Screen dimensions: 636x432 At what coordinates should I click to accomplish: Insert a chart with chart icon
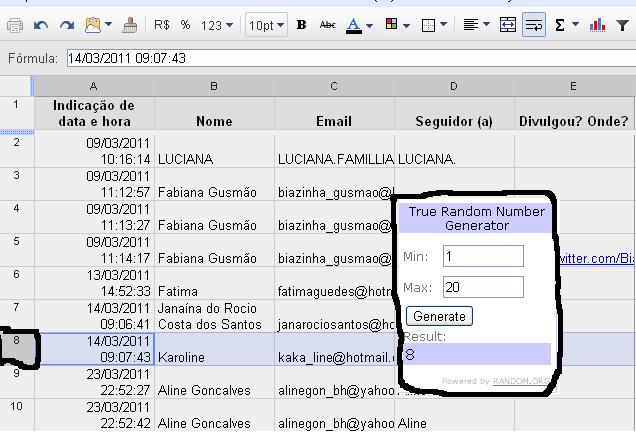tap(597, 25)
